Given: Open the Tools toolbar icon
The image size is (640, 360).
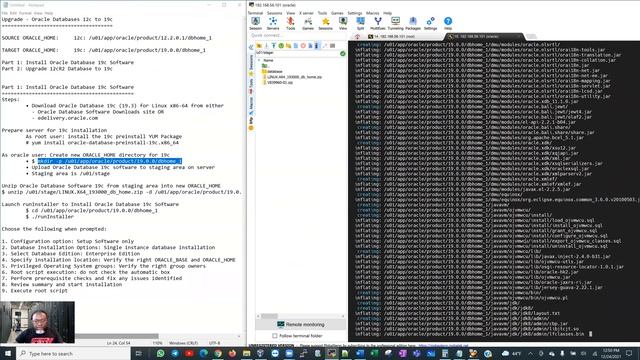Looking at the screenshot, I should (x=291, y=23).
